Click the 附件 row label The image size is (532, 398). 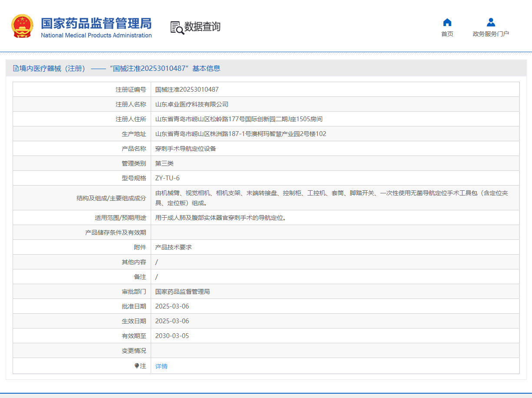pyautogui.click(x=140, y=247)
